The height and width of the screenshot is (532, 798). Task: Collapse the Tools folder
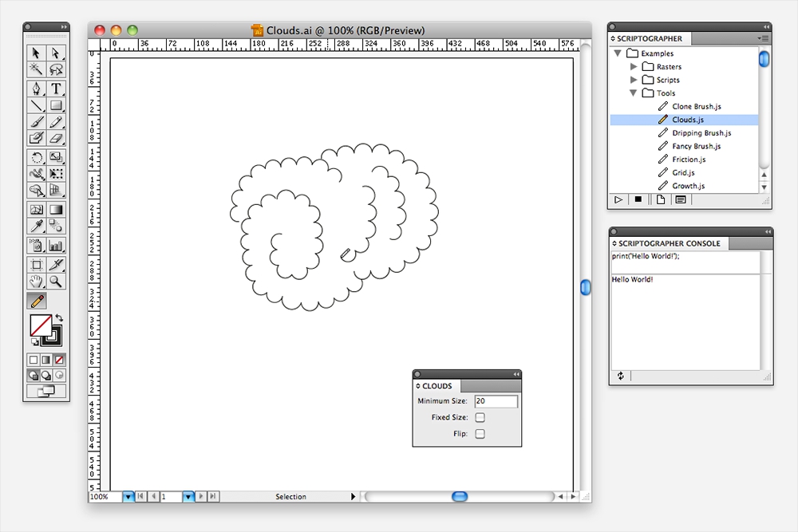coord(633,93)
